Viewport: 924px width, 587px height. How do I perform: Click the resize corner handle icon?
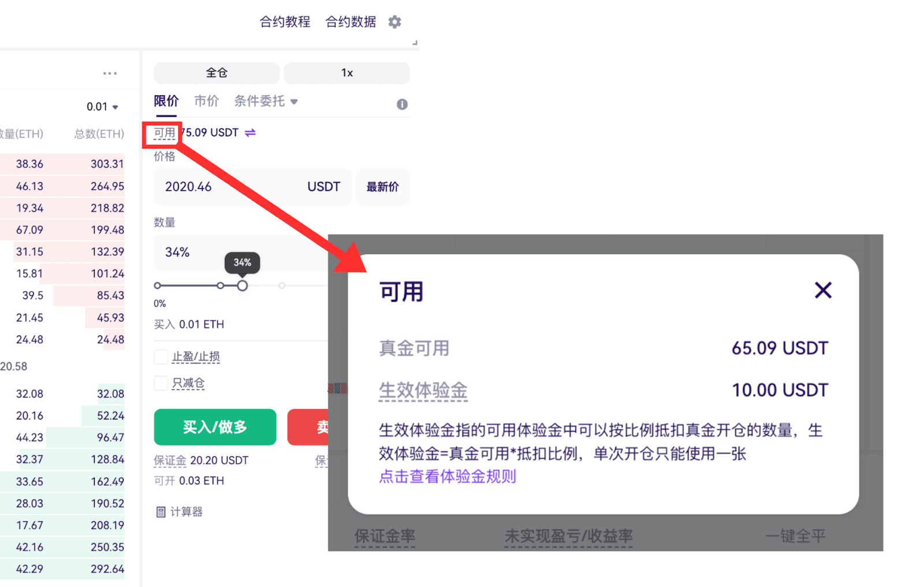point(415,43)
